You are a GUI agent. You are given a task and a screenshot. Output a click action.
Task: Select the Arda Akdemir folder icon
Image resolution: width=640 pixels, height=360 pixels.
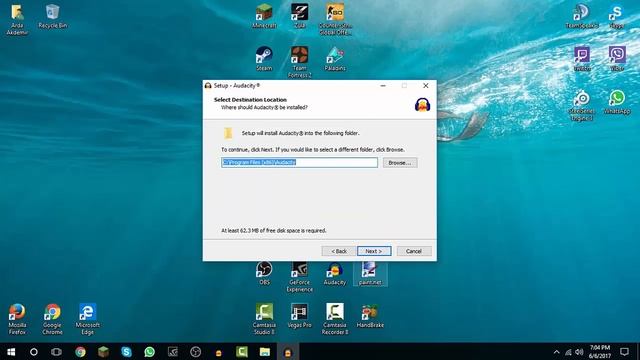17,19
